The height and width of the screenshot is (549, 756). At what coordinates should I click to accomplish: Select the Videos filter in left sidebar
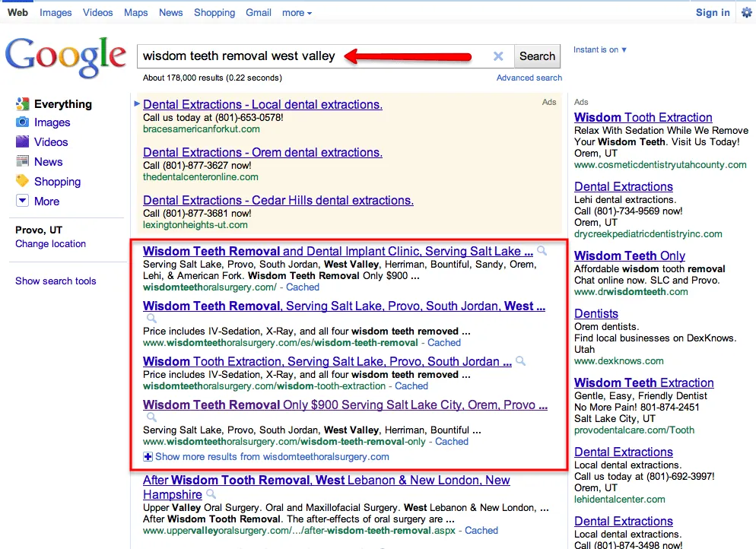[x=51, y=142]
